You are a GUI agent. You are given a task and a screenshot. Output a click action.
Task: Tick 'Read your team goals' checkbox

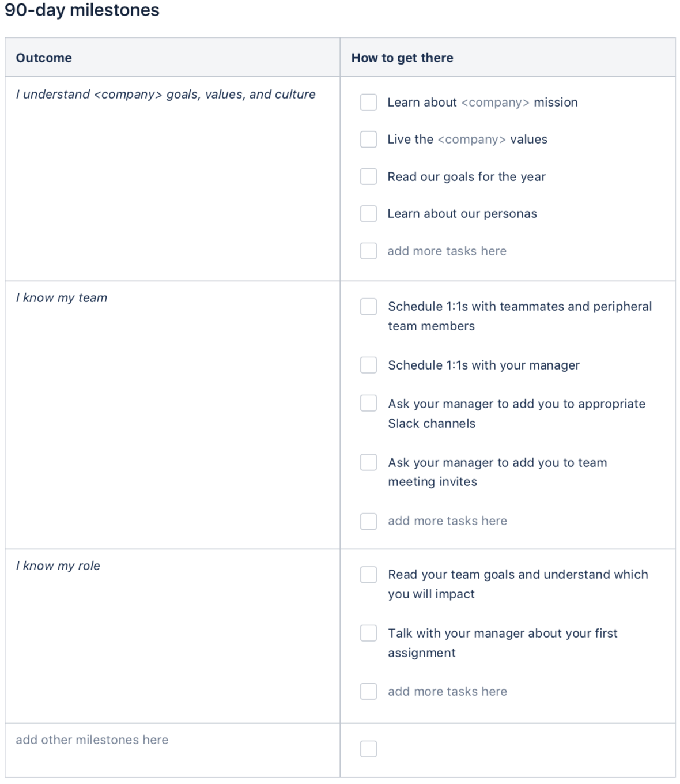point(368,574)
